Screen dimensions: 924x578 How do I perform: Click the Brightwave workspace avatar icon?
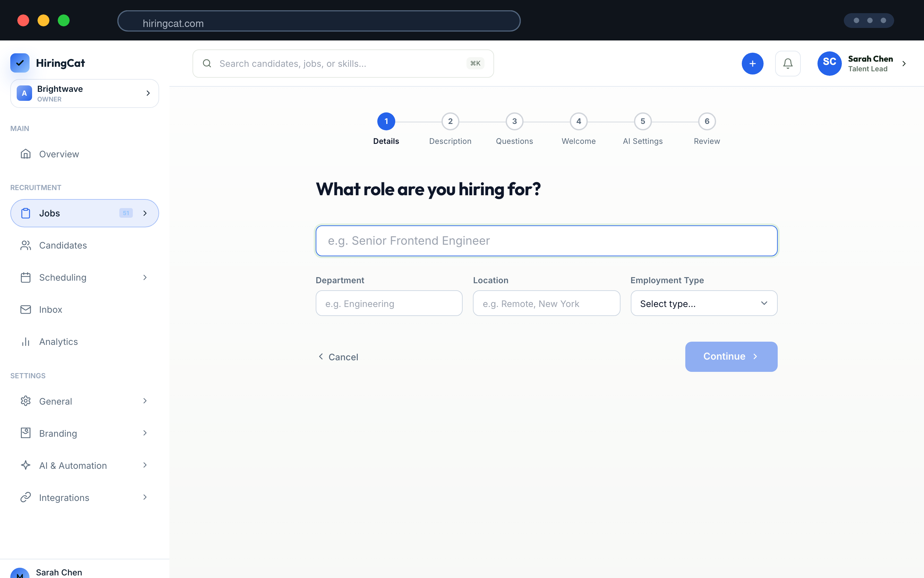coord(24,93)
